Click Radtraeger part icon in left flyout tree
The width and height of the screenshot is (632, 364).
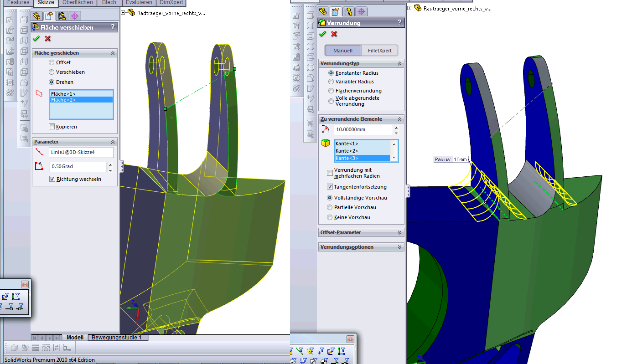click(x=131, y=13)
